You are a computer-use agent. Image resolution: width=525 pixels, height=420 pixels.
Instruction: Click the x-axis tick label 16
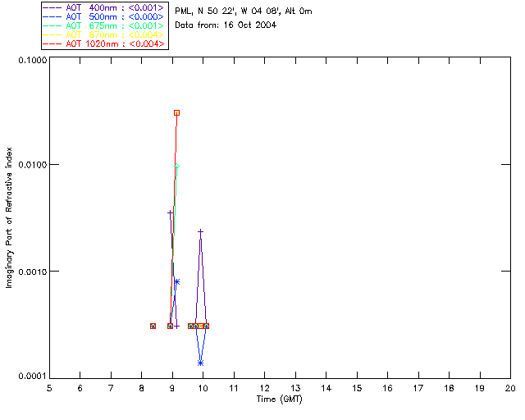click(x=388, y=388)
